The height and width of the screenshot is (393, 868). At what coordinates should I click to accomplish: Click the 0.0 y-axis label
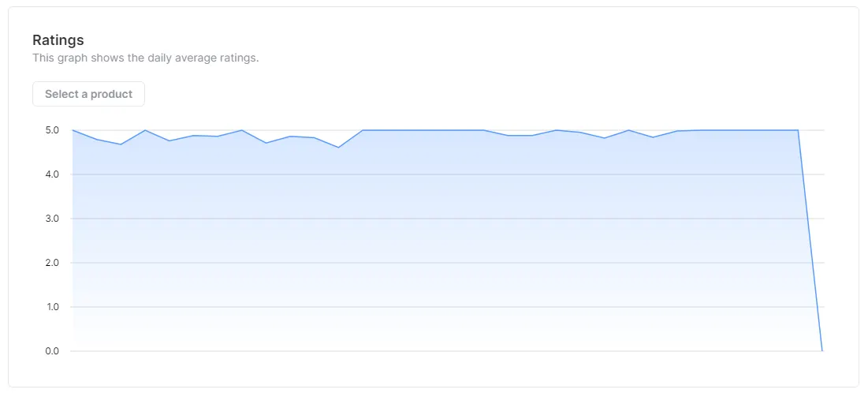(53, 351)
